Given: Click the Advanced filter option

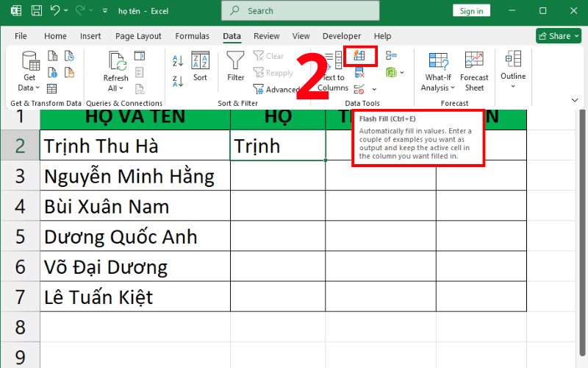Looking at the screenshot, I should pos(276,89).
